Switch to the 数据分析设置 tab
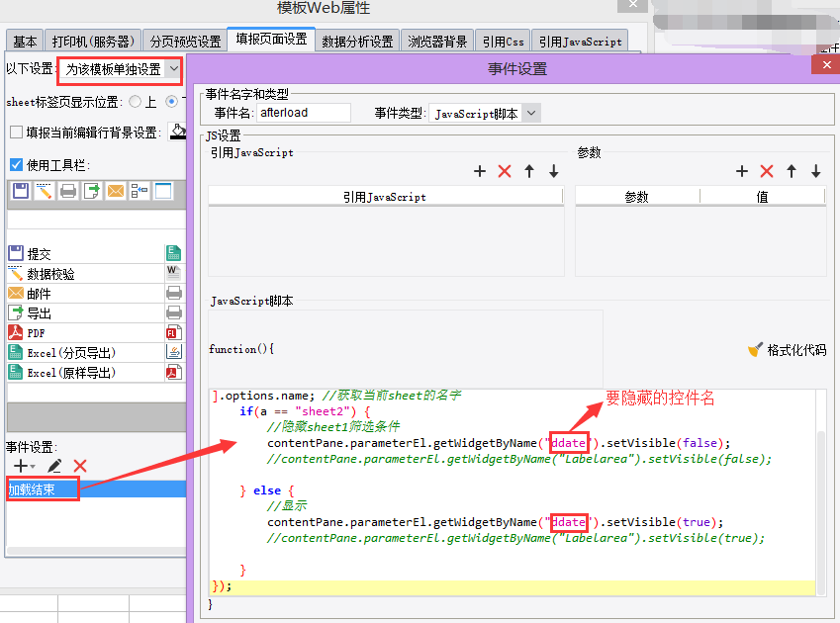Image resolution: width=840 pixels, height=623 pixels. [x=357, y=42]
